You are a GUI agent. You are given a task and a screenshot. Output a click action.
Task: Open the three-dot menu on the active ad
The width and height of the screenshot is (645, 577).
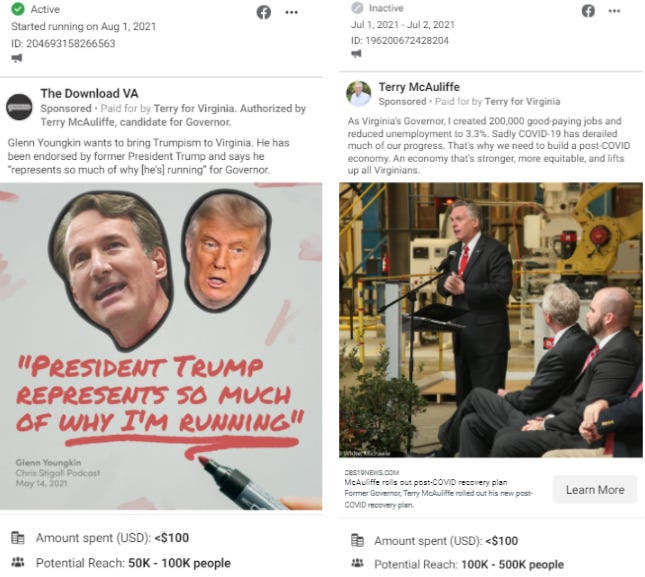coord(292,12)
